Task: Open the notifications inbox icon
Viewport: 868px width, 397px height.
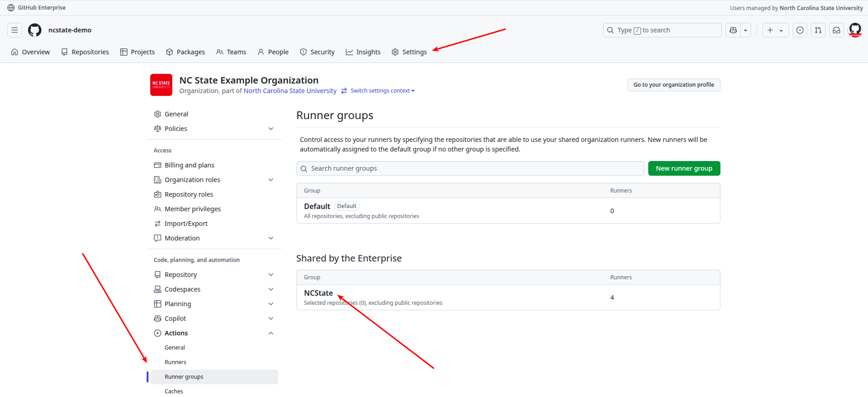Action: point(836,30)
